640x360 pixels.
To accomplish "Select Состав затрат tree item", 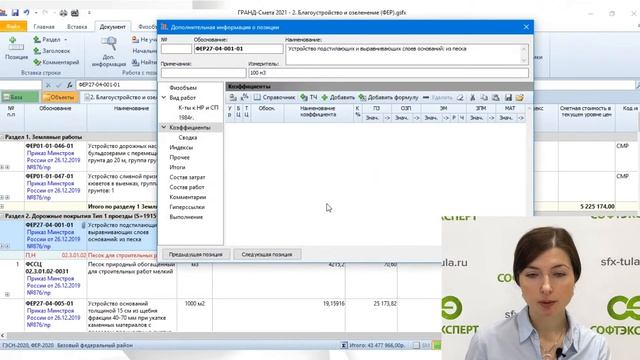I will [187, 177].
